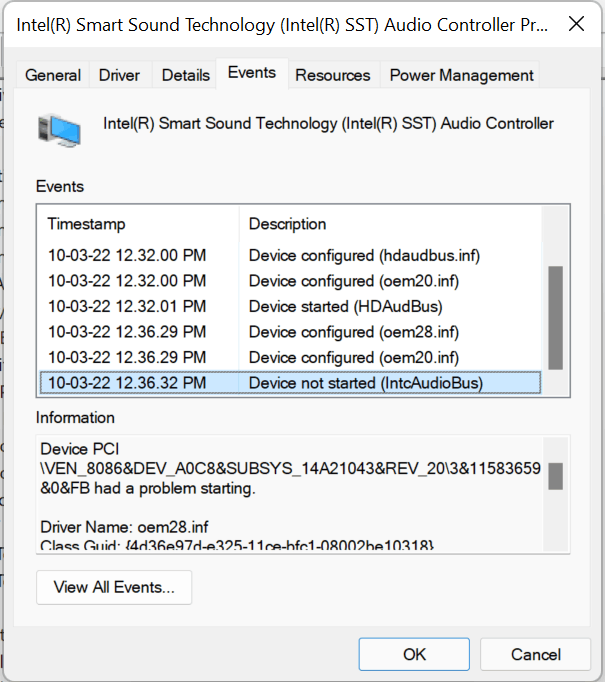This screenshot has width=605, height=682.
Task: Select the hdaudbus.inf configured event row
Action: (x=290, y=255)
